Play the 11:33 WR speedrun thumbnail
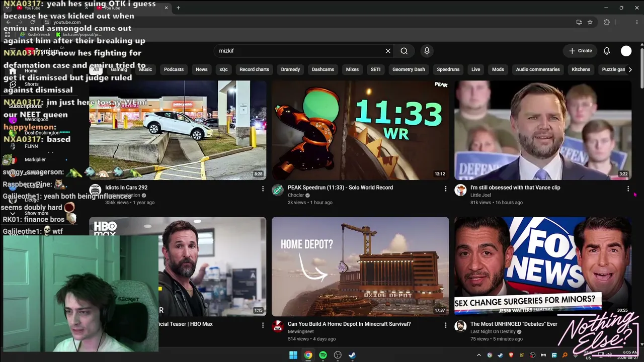This screenshot has width=644, height=362. (360, 130)
